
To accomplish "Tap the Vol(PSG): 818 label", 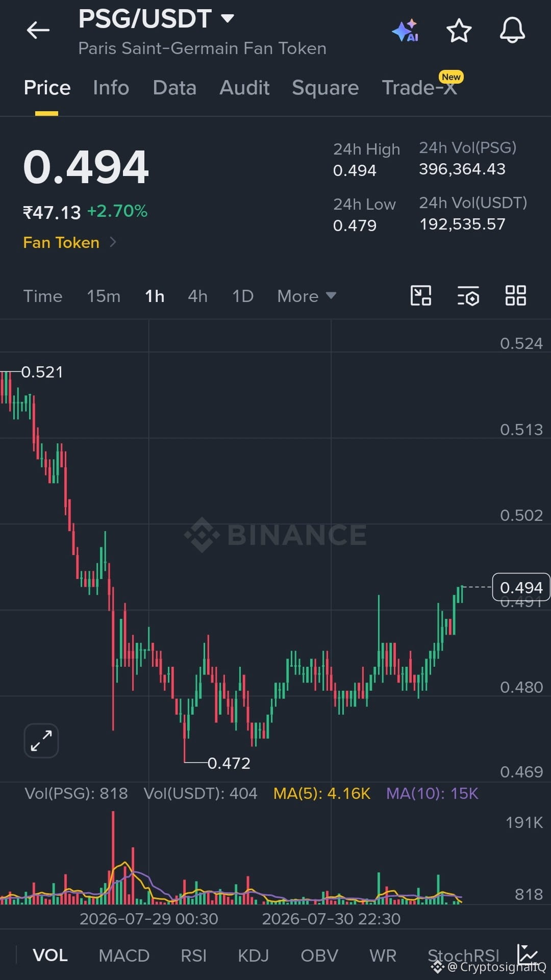I will pos(76,793).
